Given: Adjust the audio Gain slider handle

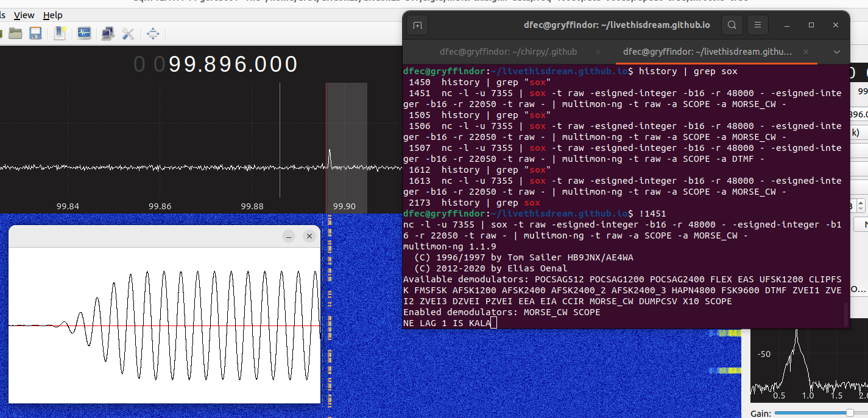Looking at the screenshot, I should (850, 413).
